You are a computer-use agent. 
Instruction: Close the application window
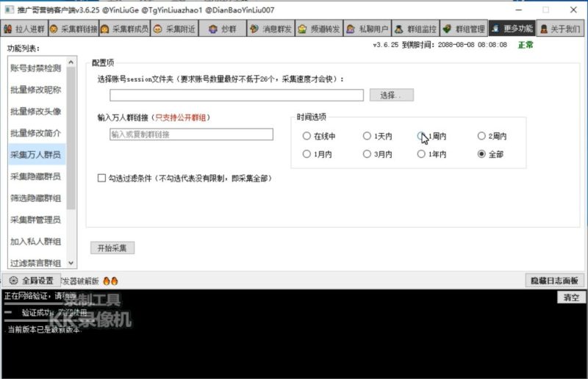tap(573, 10)
